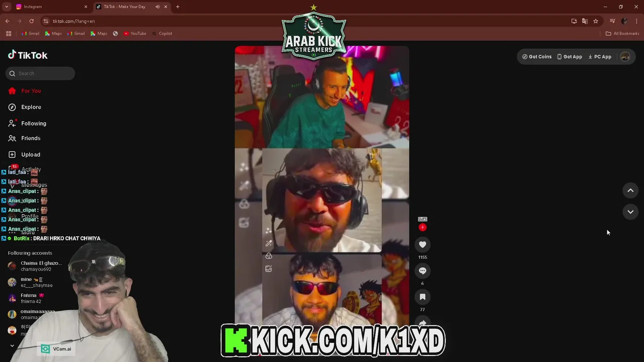
Task: Follow creator with red plus icon
Action: pos(423,227)
